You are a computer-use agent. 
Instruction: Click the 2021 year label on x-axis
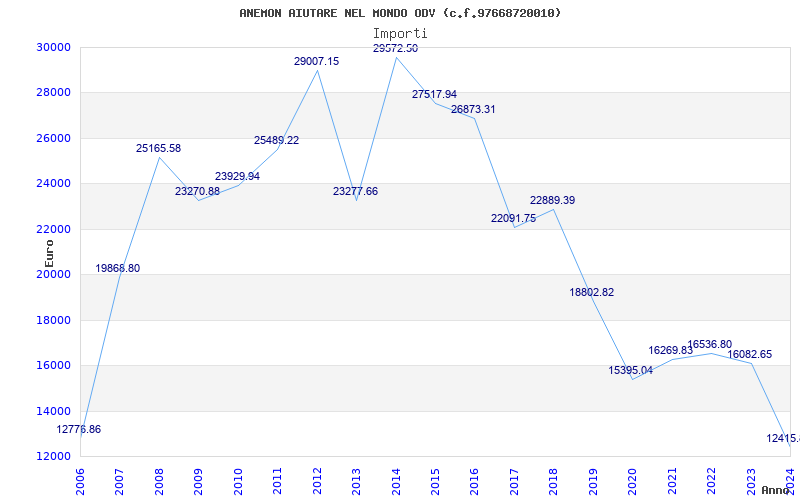pyautogui.click(x=672, y=481)
